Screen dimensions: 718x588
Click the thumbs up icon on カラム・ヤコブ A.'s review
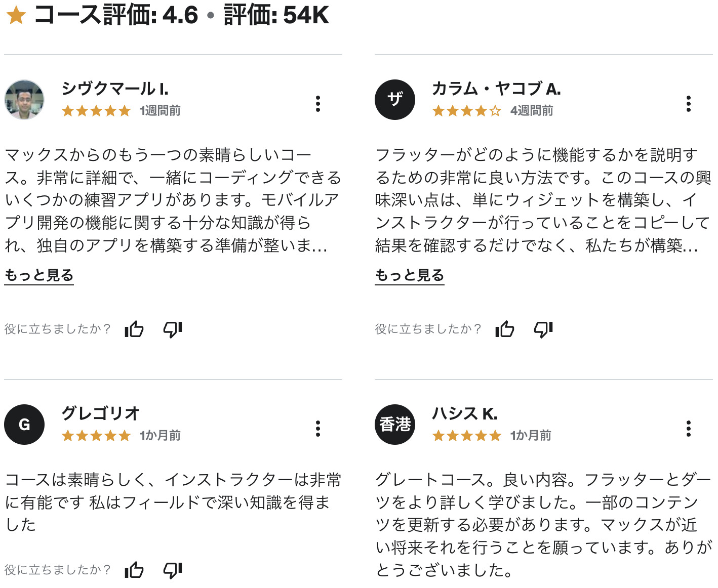504,329
